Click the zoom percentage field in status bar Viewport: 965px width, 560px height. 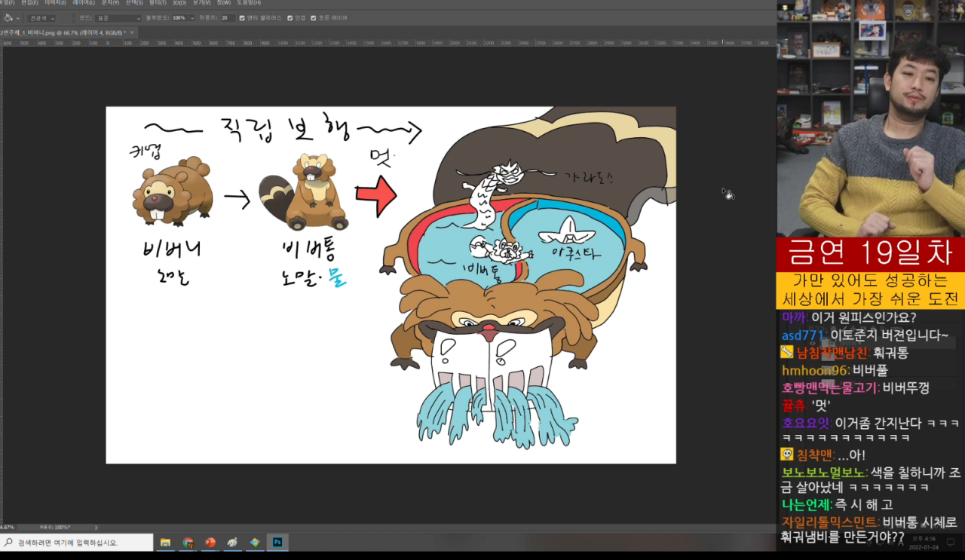coord(8,527)
